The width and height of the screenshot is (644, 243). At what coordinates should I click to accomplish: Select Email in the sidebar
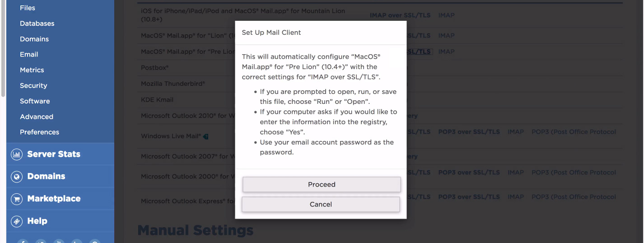click(x=29, y=54)
